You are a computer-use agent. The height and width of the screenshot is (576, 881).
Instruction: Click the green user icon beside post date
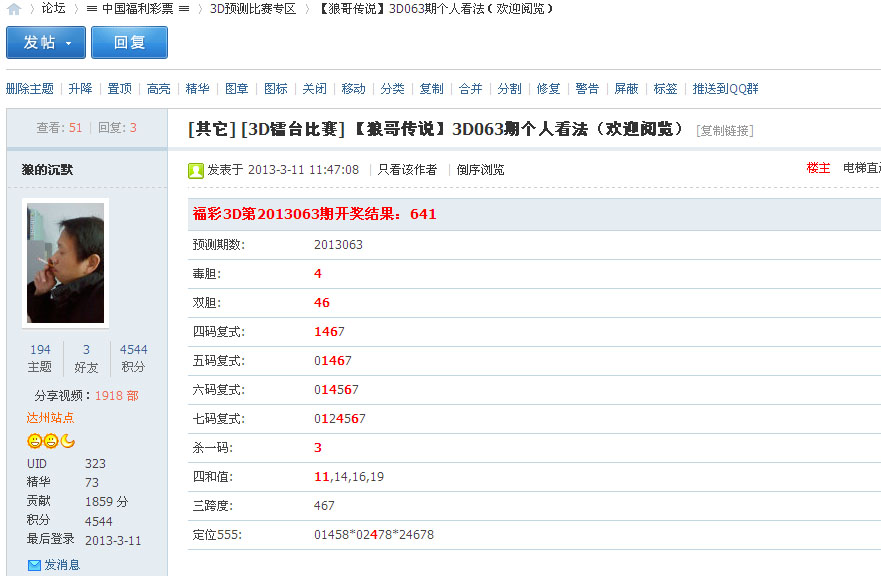click(196, 170)
